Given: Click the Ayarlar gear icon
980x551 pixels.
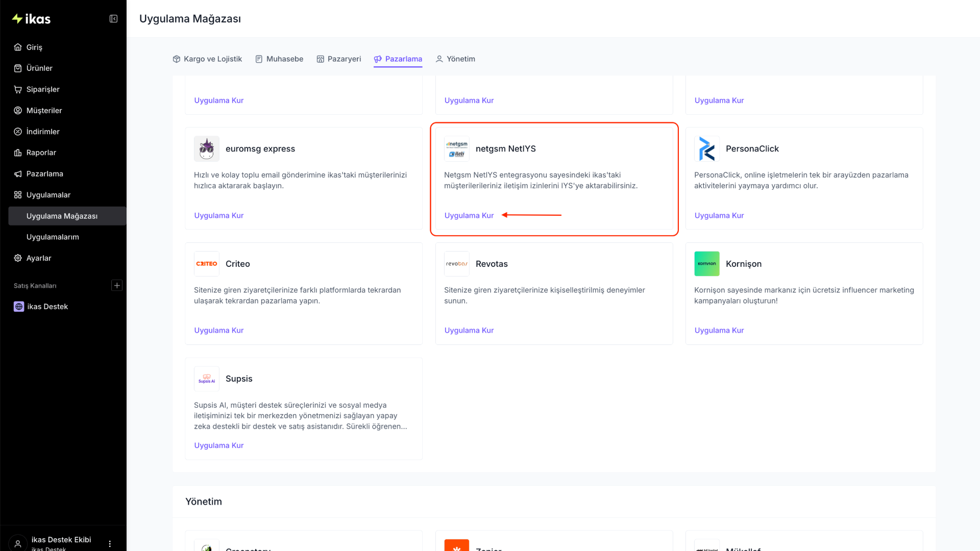Looking at the screenshot, I should click(18, 258).
